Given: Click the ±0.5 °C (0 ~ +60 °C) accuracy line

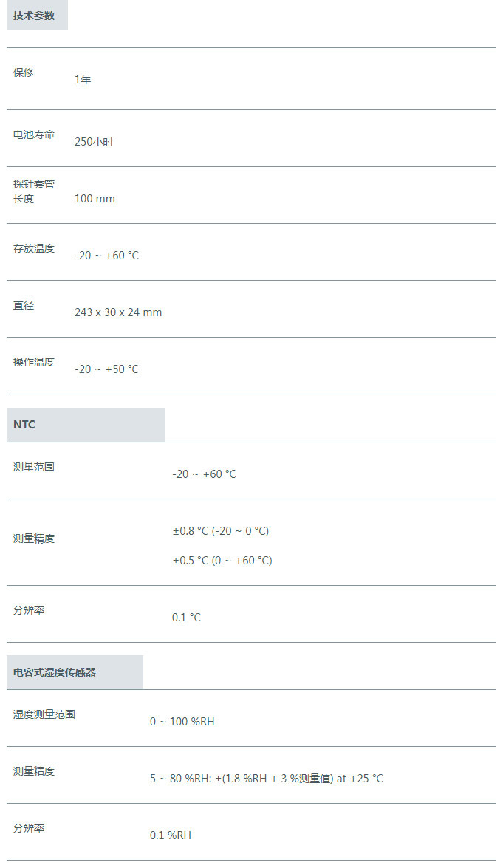Looking at the screenshot, I should pyautogui.click(x=222, y=560).
